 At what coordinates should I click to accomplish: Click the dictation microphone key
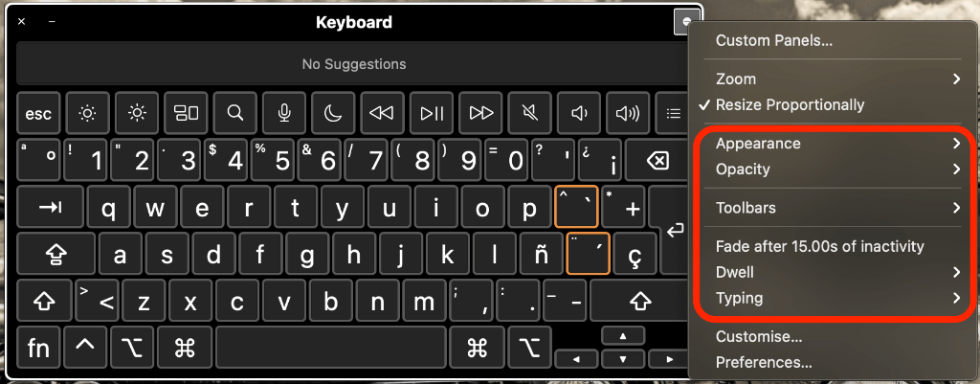[x=283, y=114]
